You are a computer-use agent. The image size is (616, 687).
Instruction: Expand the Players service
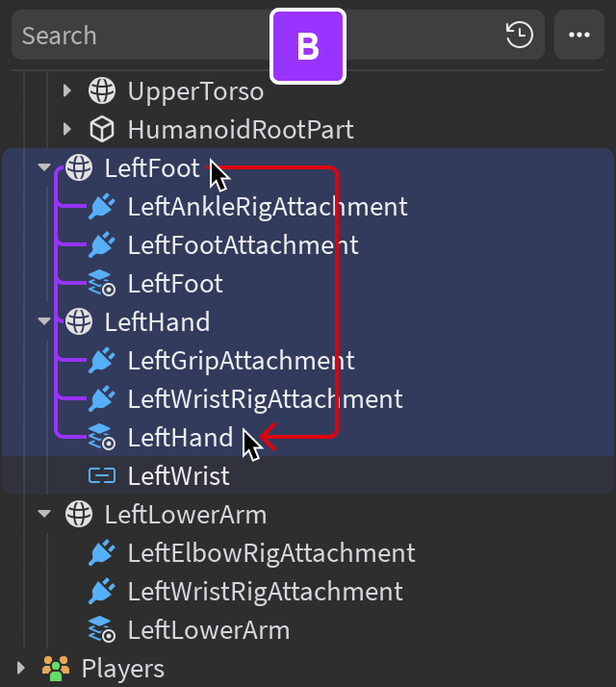point(20,668)
